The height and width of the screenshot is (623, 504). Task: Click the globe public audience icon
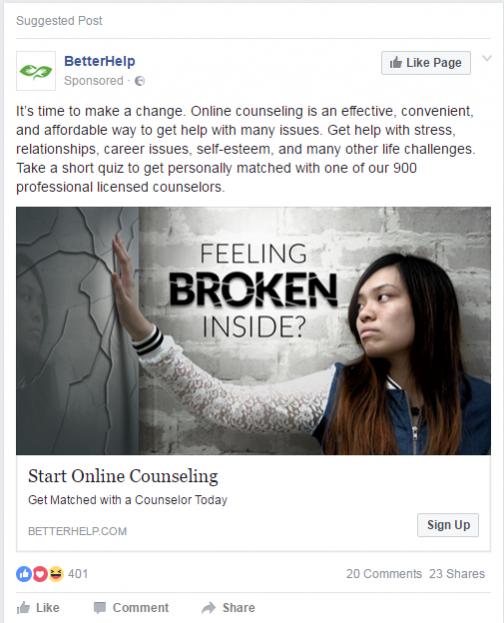[x=140, y=81]
